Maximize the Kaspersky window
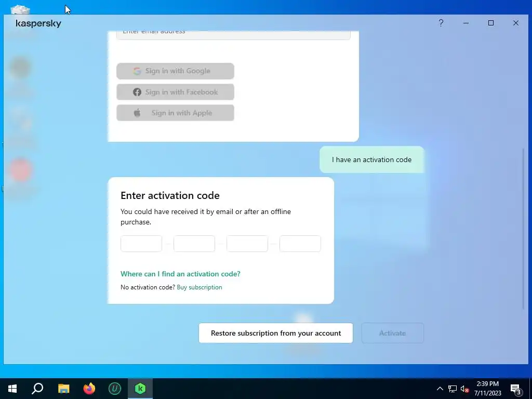 coord(490,23)
